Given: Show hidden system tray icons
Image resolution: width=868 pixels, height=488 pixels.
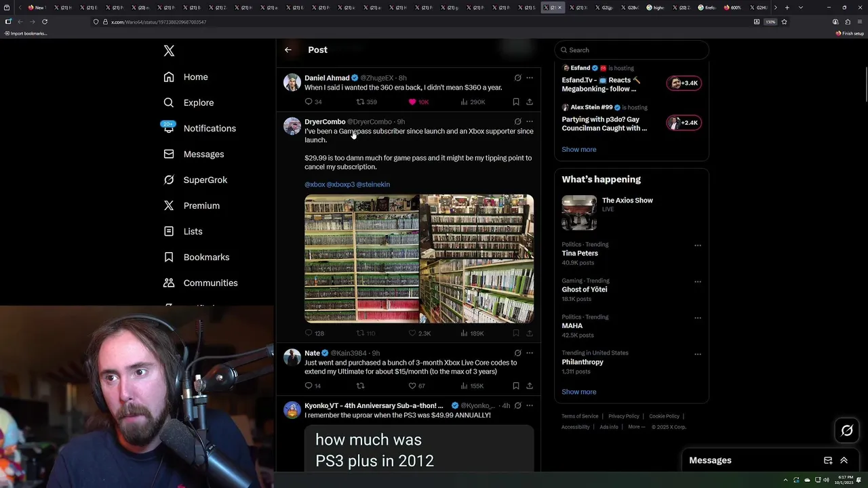Looking at the screenshot, I should (x=785, y=480).
